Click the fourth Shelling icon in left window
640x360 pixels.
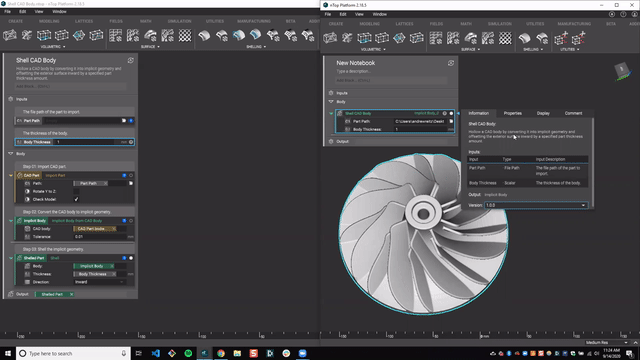(256, 36)
